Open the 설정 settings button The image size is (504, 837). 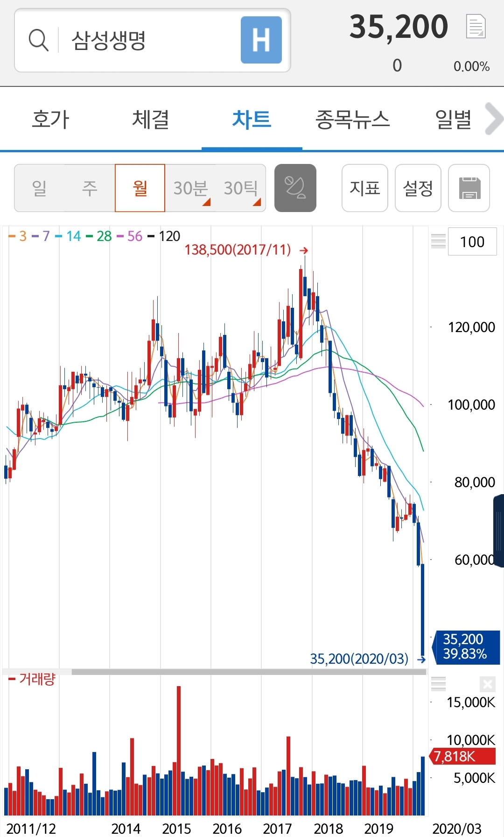point(418,188)
